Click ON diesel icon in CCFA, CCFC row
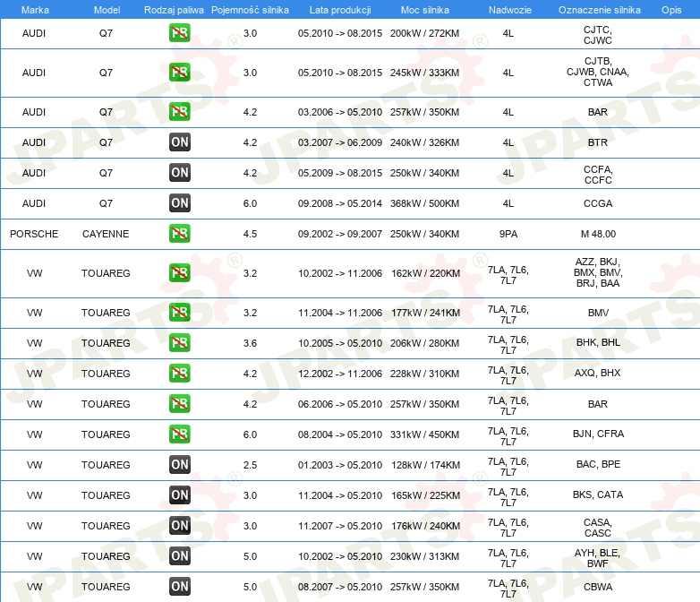The height and width of the screenshot is (602, 700). pos(179,173)
